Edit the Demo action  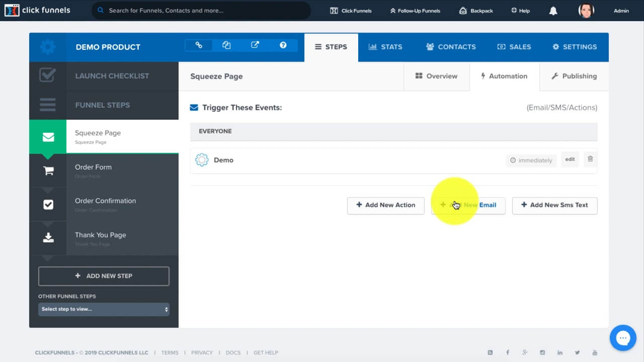[x=570, y=159]
